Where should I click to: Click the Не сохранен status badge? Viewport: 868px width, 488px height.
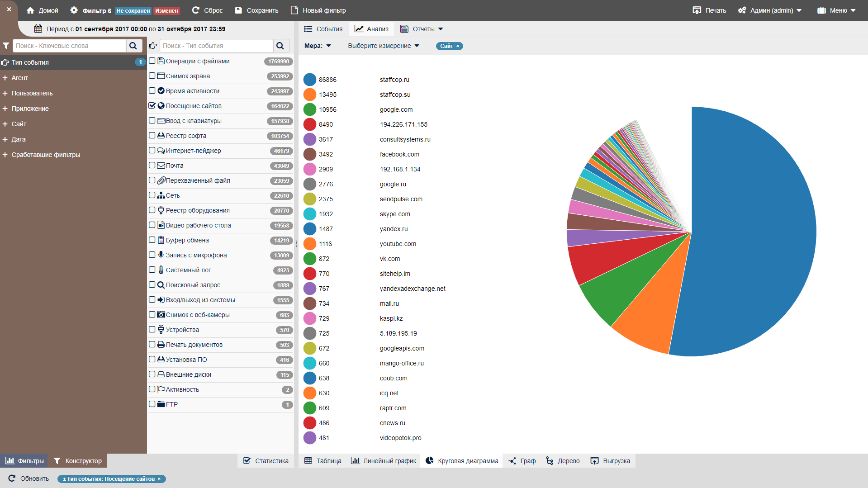pyautogui.click(x=133, y=11)
